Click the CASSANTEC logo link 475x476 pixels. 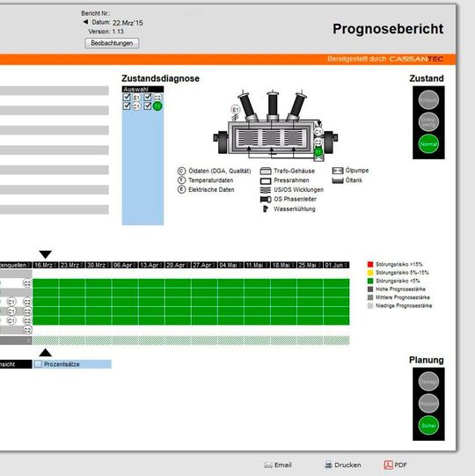[x=416, y=59]
